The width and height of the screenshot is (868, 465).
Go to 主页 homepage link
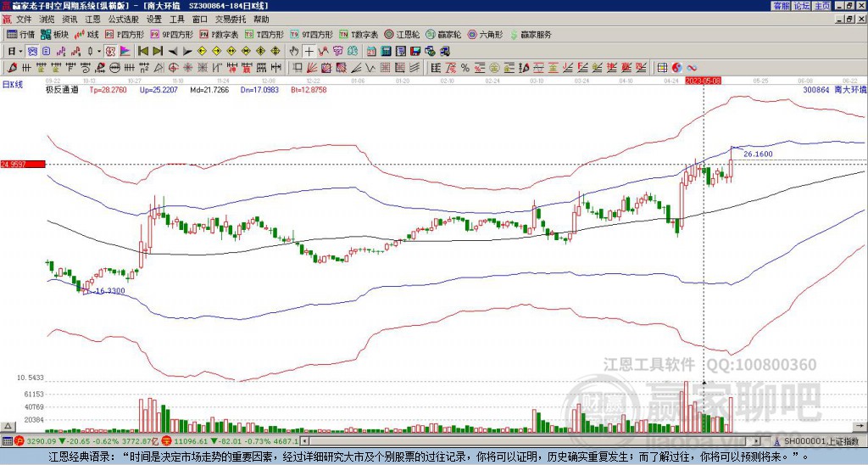tap(822, 6)
